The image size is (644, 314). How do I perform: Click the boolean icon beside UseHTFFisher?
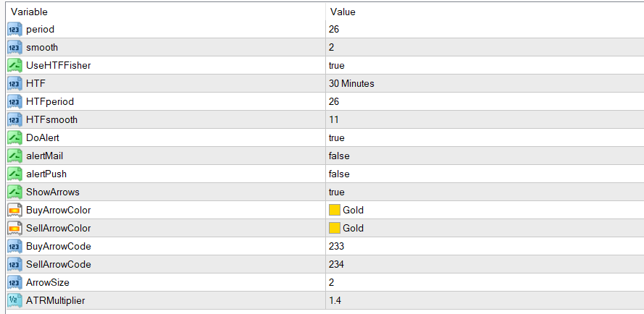[x=14, y=66]
